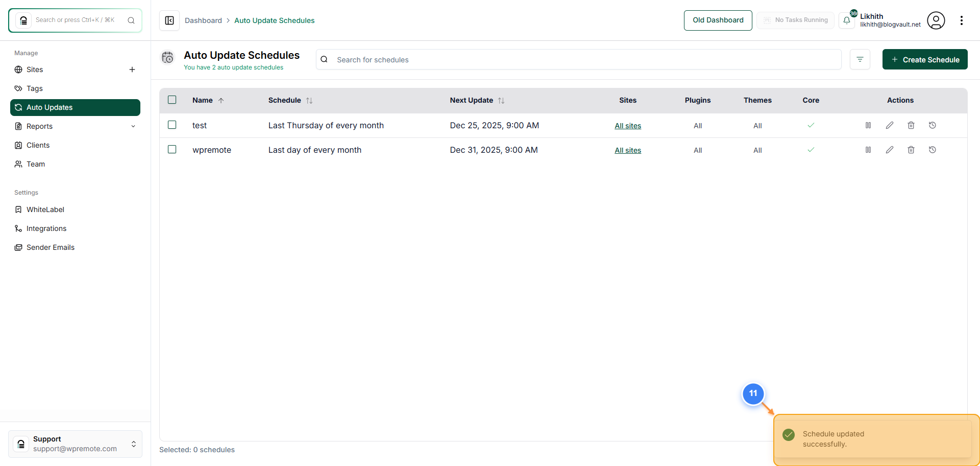980x466 pixels.
Task: Check the test schedule row checkbox
Action: click(x=172, y=125)
